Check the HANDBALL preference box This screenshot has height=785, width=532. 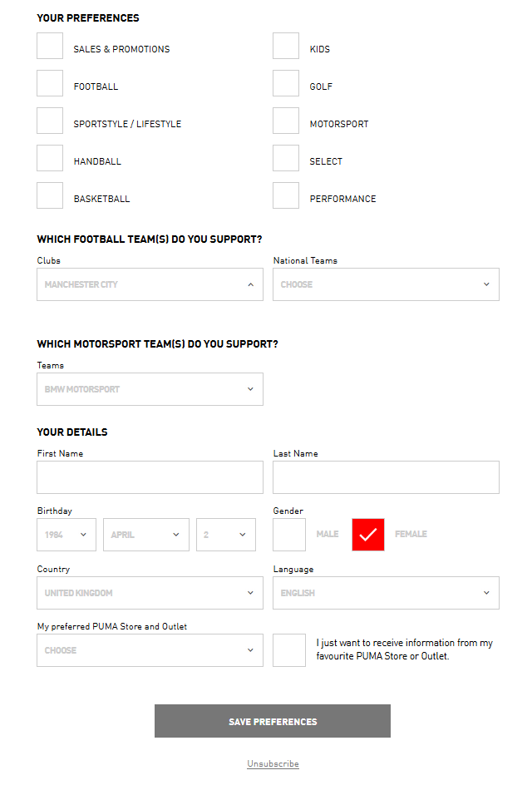[x=49, y=158]
